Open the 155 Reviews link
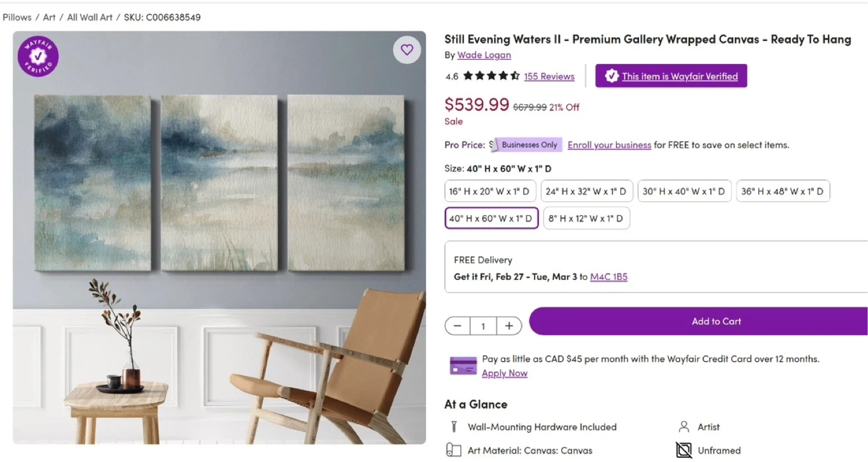 549,77
